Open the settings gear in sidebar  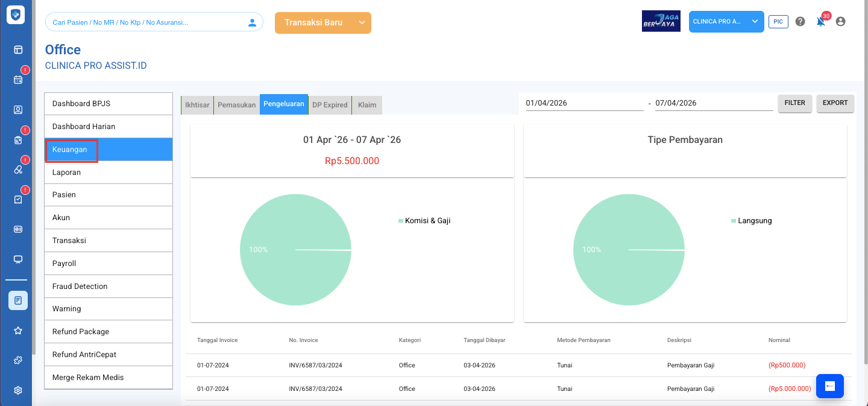tap(18, 390)
